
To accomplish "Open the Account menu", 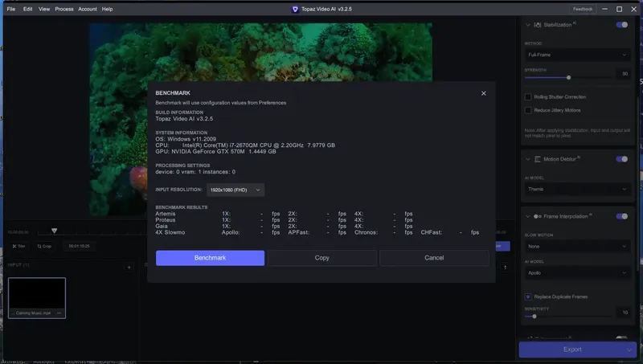I will point(88,9).
